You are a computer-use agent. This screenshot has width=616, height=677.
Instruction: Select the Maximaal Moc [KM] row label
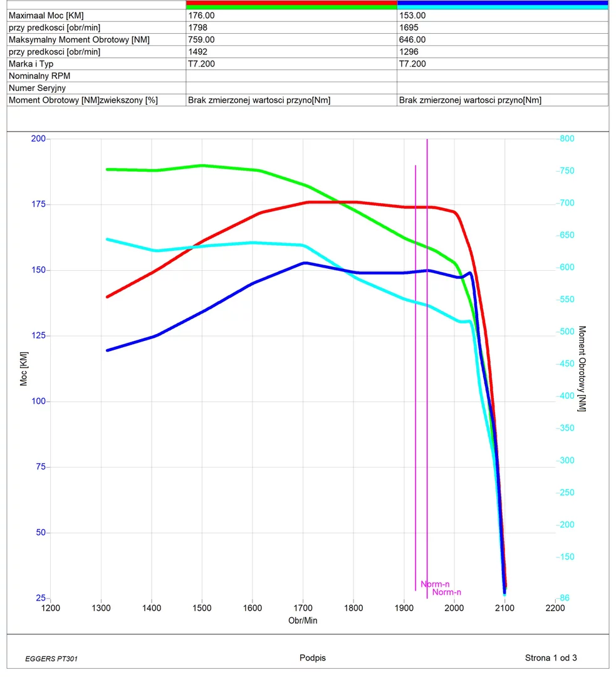click(46, 16)
